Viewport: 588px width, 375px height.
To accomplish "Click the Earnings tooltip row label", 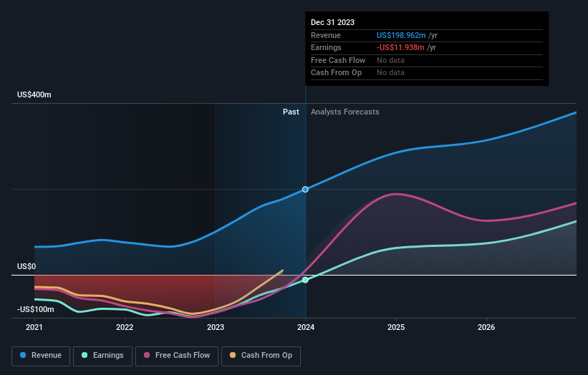I will click(x=327, y=47).
